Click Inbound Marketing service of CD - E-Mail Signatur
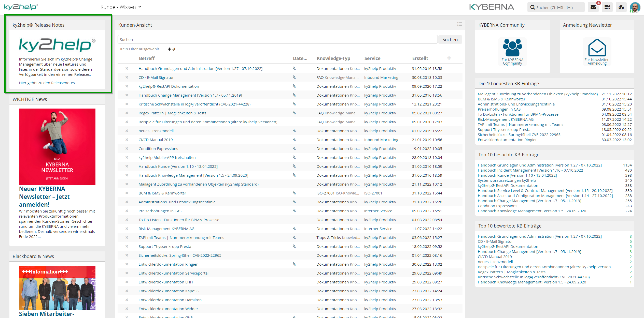Image resolution: width=644 pixels, height=318 pixels. tap(381, 77)
